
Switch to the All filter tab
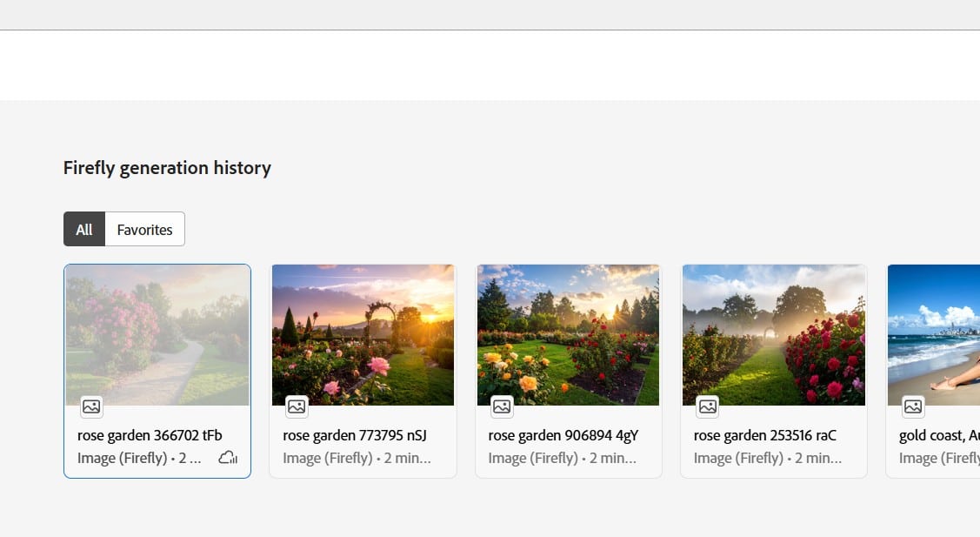click(84, 230)
